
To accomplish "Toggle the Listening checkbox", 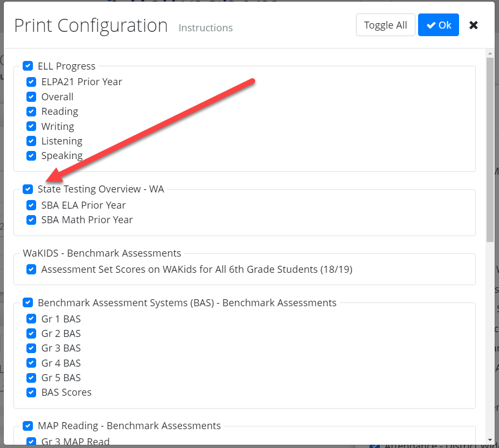I will coord(31,141).
